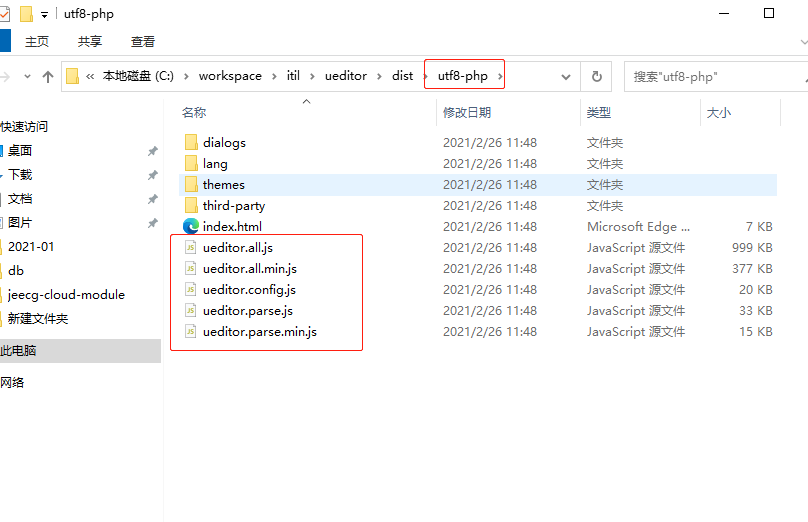The width and height of the screenshot is (808, 522).
Task: Open the dialogs folder icon
Action: (x=191, y=142)
